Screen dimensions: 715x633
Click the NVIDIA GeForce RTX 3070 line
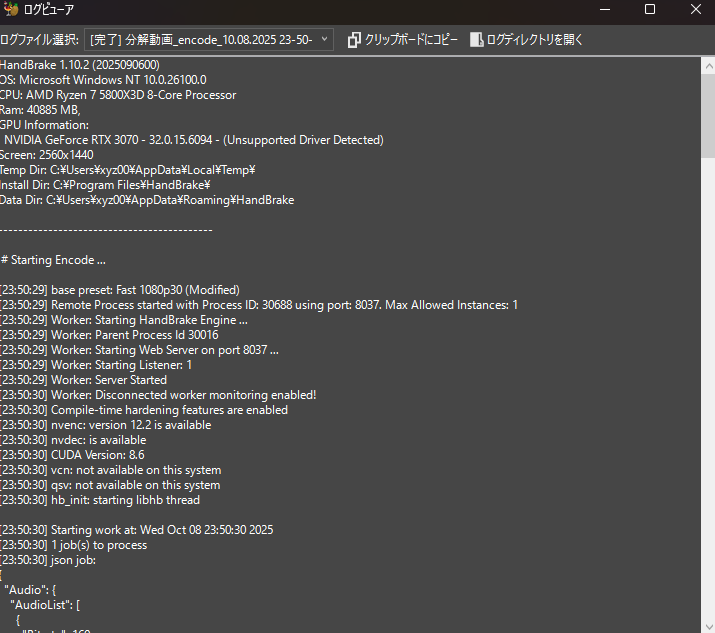193,140
